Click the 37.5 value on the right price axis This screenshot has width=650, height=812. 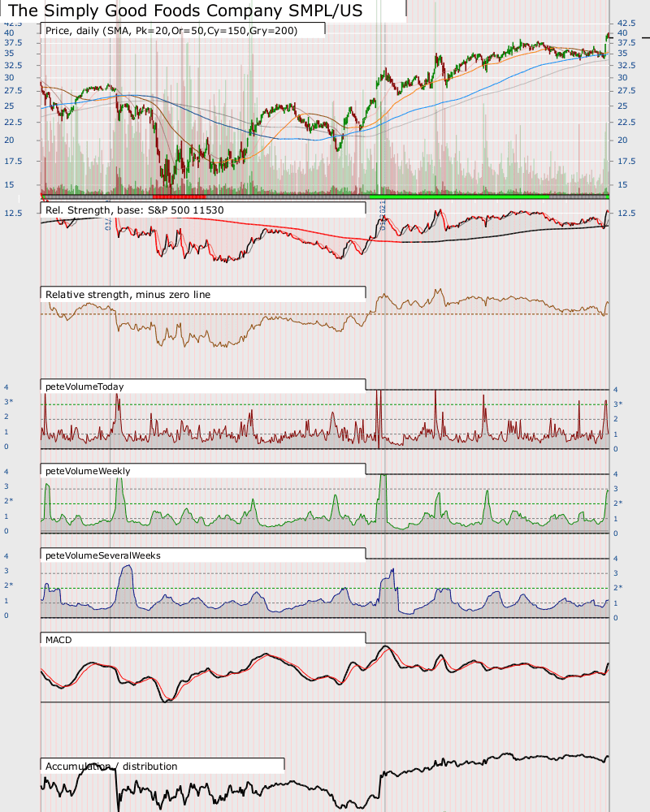(x=626, y=42)
